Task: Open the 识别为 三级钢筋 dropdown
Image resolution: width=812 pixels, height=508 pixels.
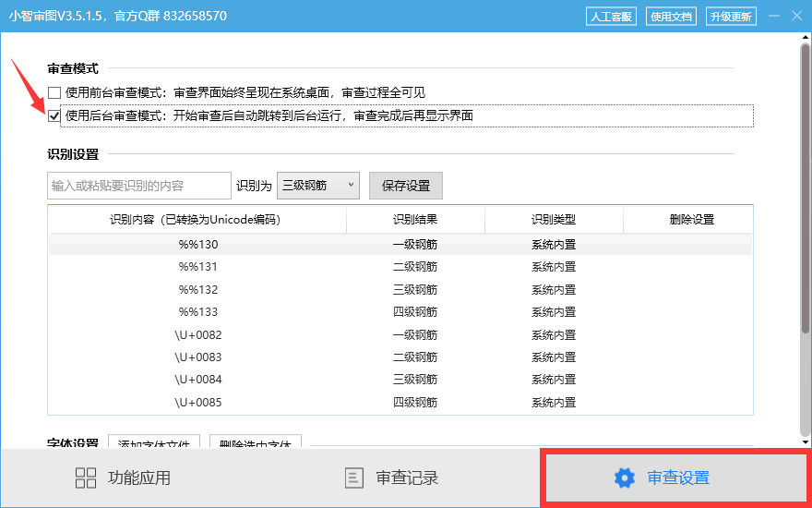Action: point(318,185)
